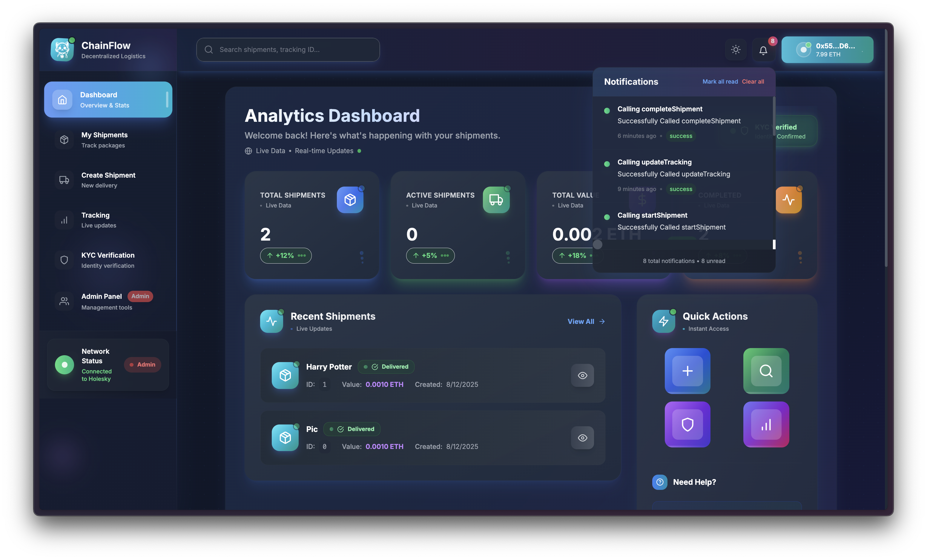Screen dimensions: 927x560
Task: Open KYC Verification sidebar item
Action: [108, 260]
